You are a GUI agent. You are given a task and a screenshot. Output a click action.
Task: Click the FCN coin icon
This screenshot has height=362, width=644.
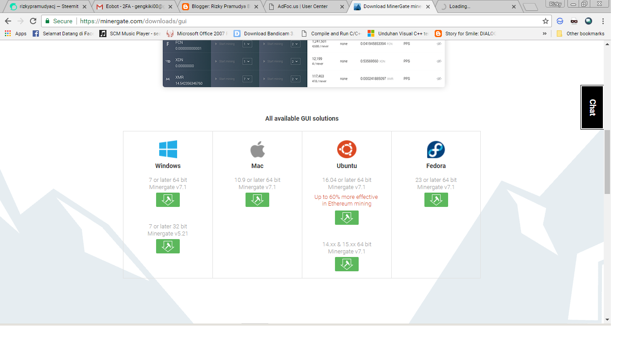168,44
